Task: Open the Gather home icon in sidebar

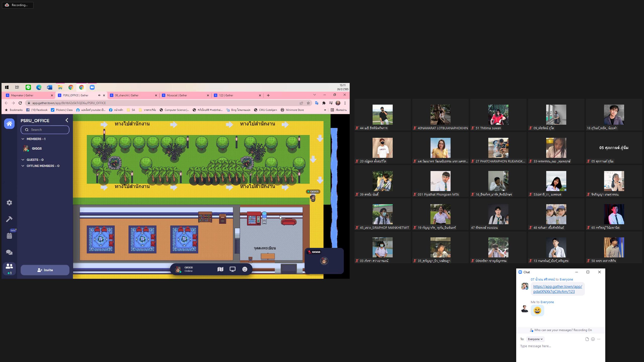Action: click(9, 124)
